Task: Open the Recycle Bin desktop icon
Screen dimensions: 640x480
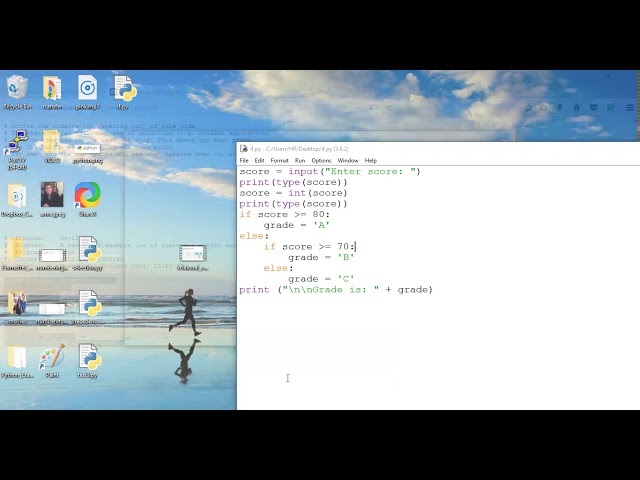Action: [17, 92]
